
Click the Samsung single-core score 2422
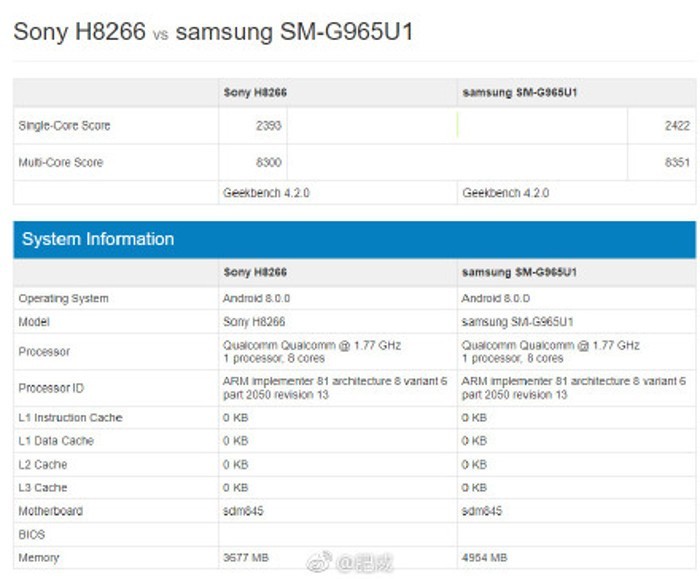(x=675, y=126)
